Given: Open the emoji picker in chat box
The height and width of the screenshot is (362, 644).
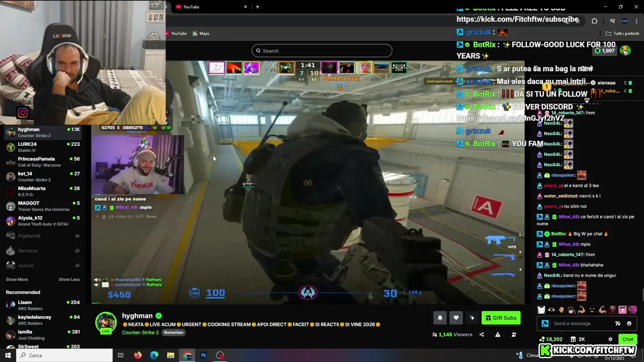Looking at the screenshot, I should (629, 323).
